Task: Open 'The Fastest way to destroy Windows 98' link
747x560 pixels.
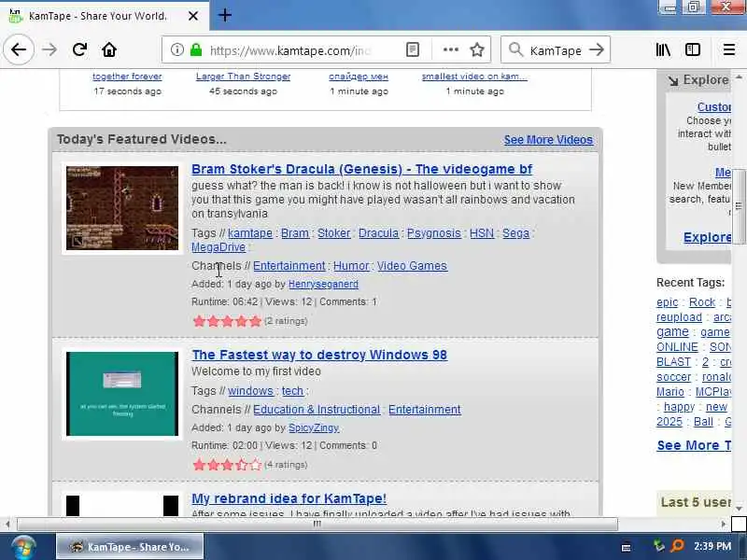Action: click(319, 355)
